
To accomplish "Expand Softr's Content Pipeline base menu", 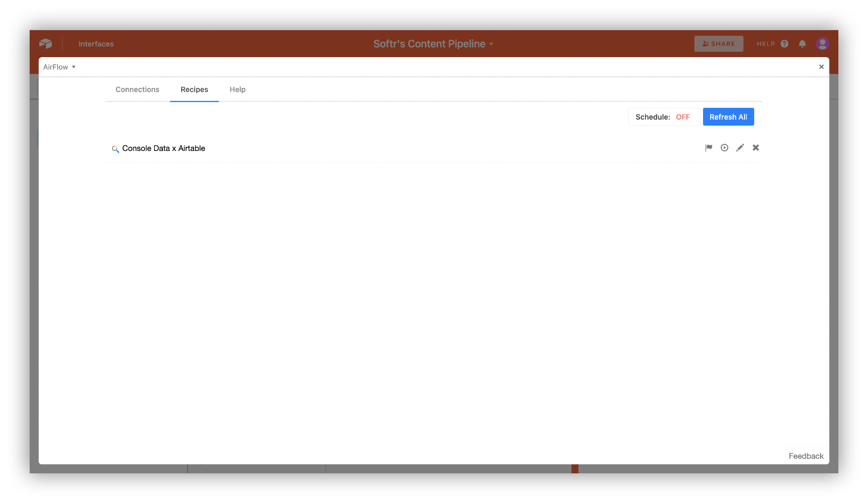I will coord(433,44).
